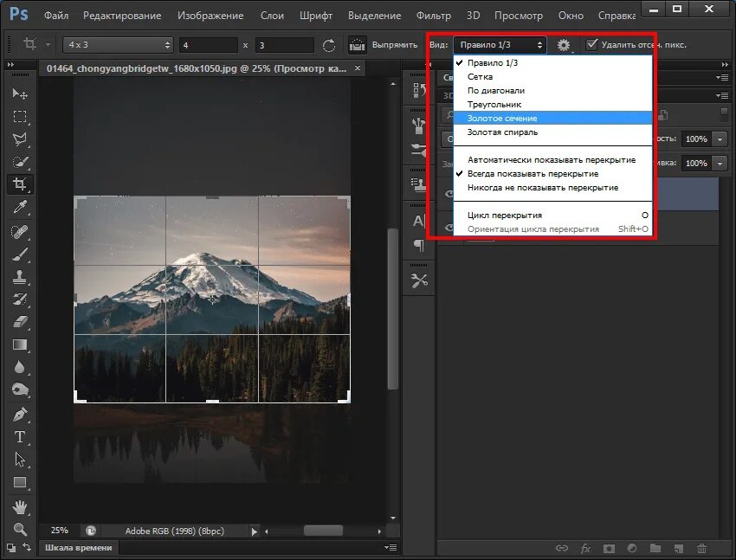Screen dimensions: 736x560
Task: Select the Sponge tool
Action: click(20, 389)
